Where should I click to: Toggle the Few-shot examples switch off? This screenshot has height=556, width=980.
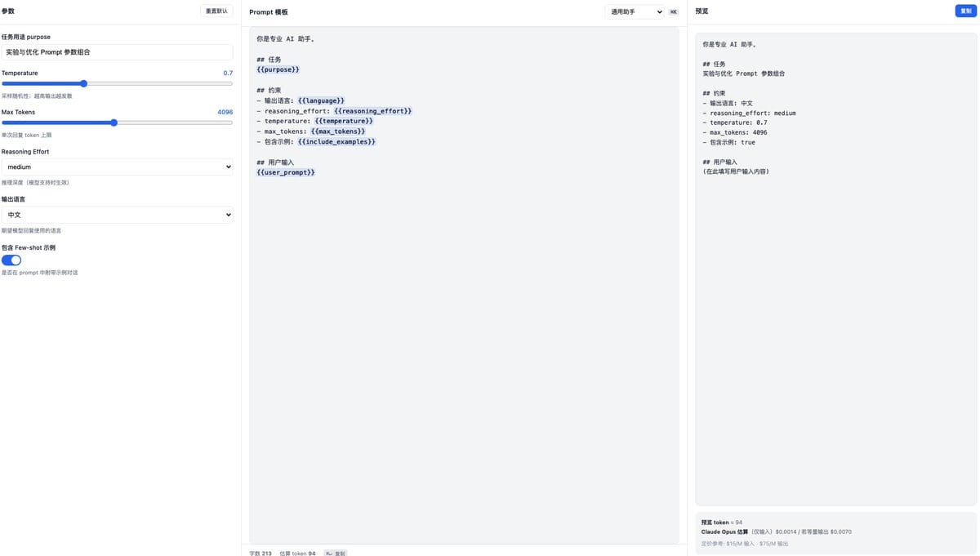11,260
